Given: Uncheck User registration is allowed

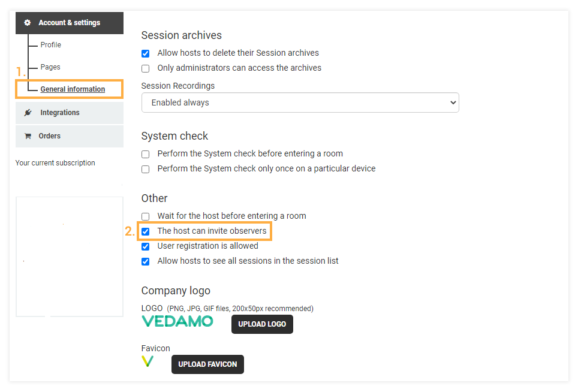Looking at the screenshot, I should click(x=146, y=246).
